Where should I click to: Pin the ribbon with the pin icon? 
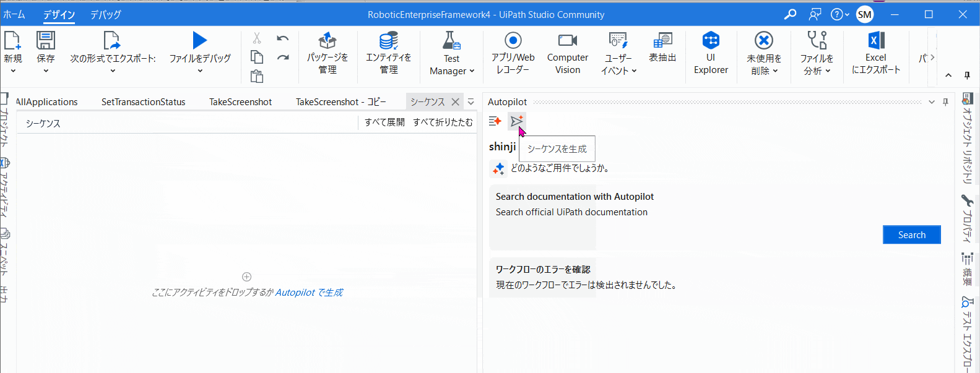click(x=966, y=75)
